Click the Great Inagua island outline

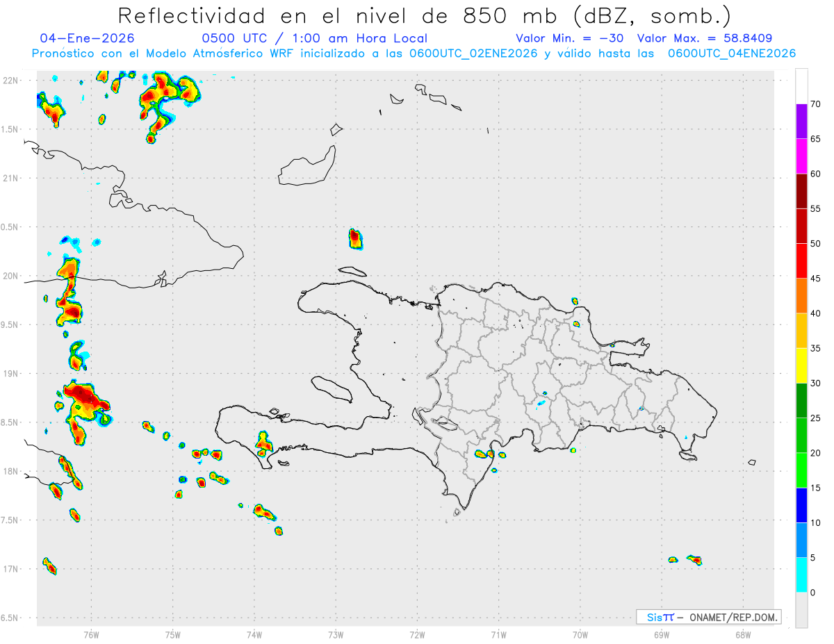click(x=309, y=167)
